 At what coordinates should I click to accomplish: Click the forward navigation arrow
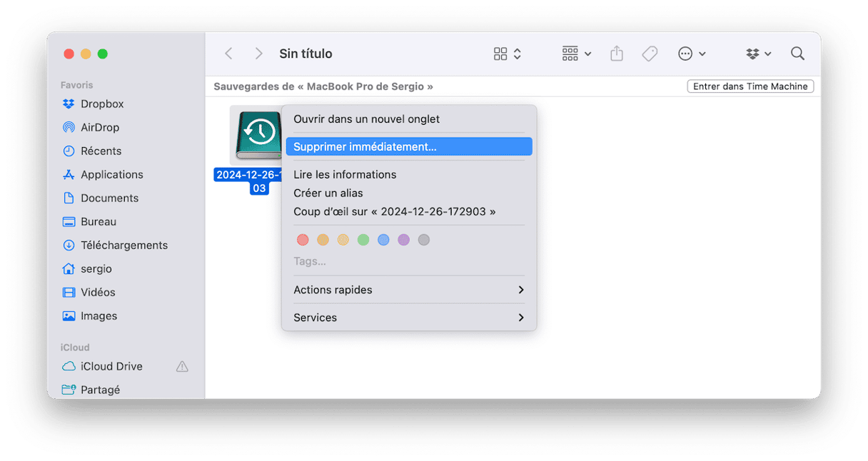point(258,54)
